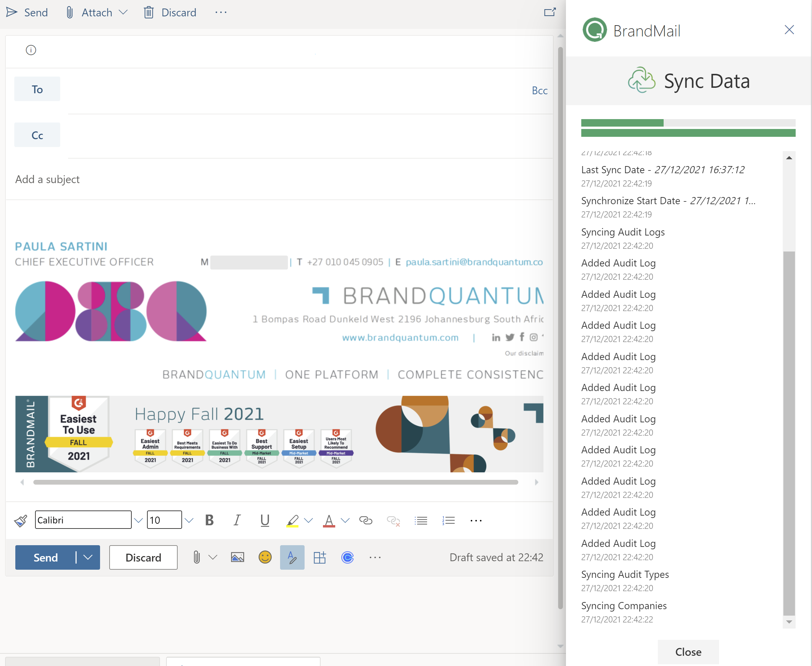
Task: Click the sync log scroll down arrow
Action: (x=789, y=621)
